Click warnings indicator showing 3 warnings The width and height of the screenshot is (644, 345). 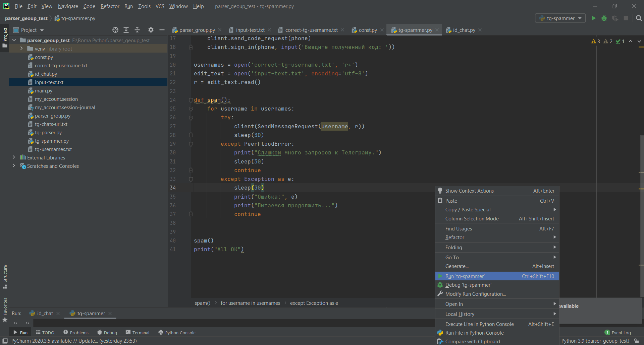click(x=596, y=41)
